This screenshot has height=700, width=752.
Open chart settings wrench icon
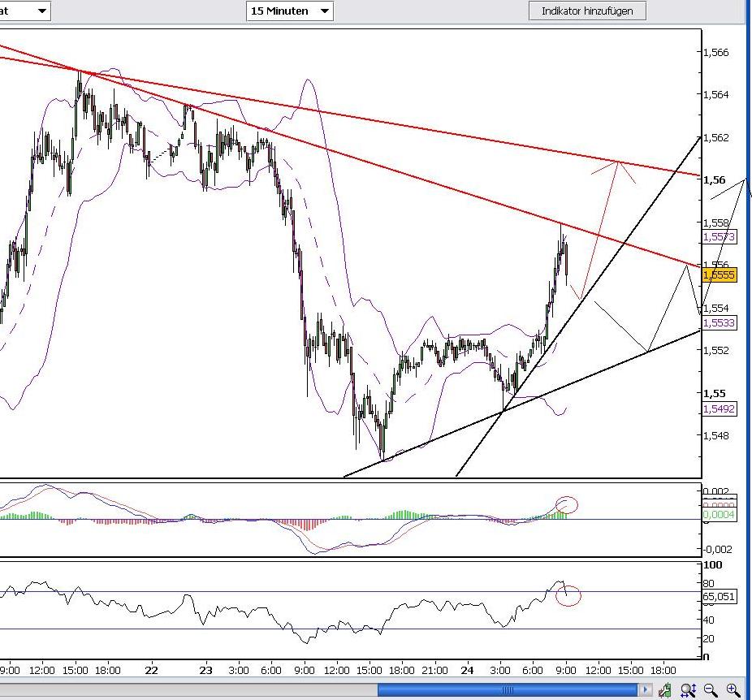tap(665, 690)
